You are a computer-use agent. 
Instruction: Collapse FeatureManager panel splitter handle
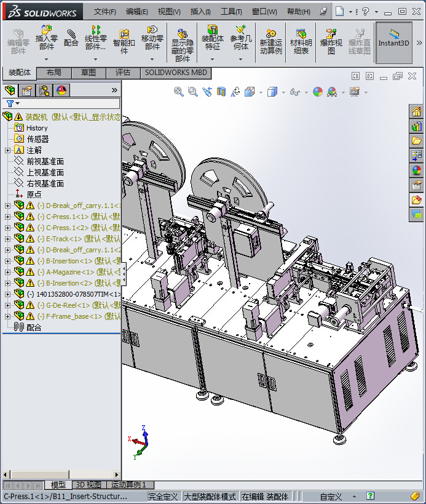(x=124, y=273)
